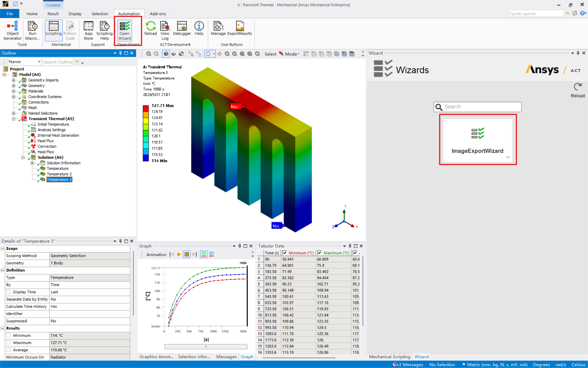Collapse the Transient Thermal (A5) node
Viewport: 588px width, 368px height.
[x=14, y=119]
